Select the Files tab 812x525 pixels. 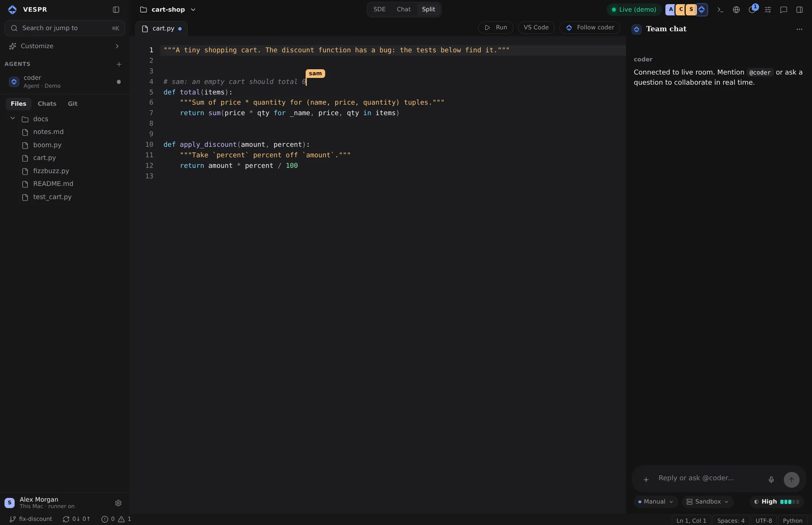click(x=18, y=104)
